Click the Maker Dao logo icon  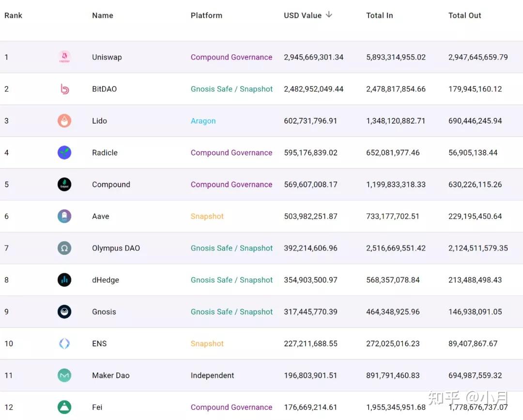pos(64,375)
